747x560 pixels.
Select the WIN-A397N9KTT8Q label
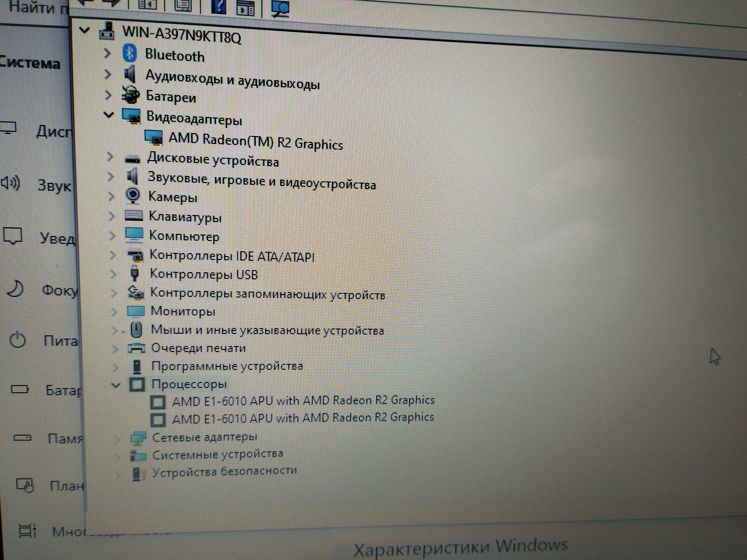182,35
